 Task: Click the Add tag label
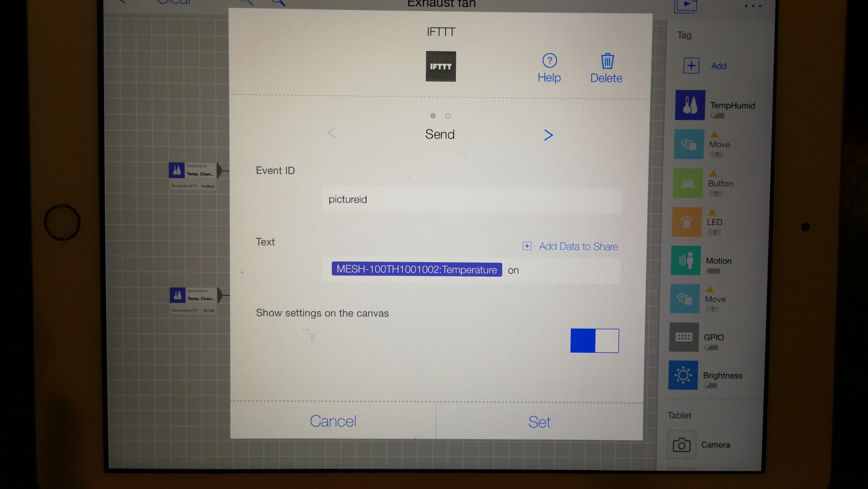(x=719, y=66)
